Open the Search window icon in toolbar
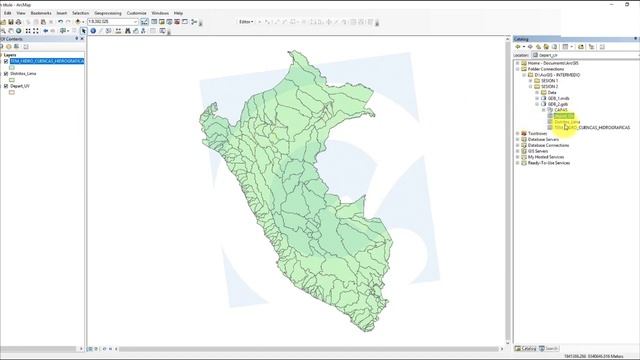The width and height of the screenshot is (640, 360). click(x=169, y=22)
